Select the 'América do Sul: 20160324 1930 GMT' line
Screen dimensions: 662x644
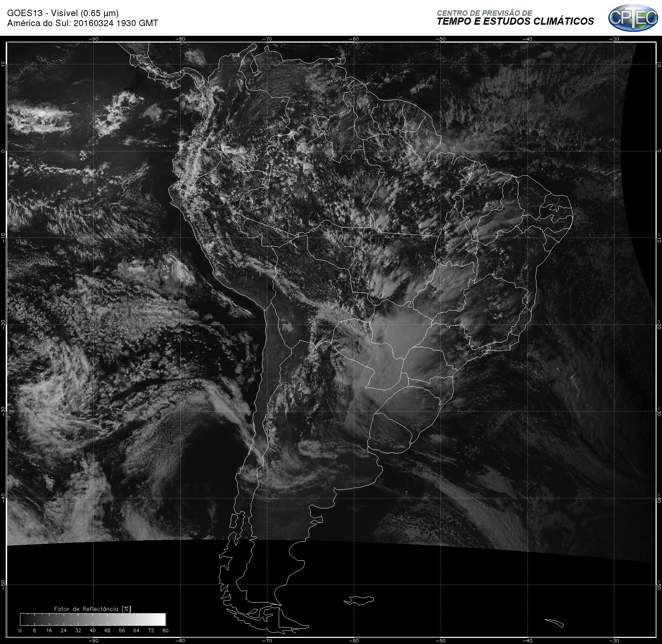point(83,23)
